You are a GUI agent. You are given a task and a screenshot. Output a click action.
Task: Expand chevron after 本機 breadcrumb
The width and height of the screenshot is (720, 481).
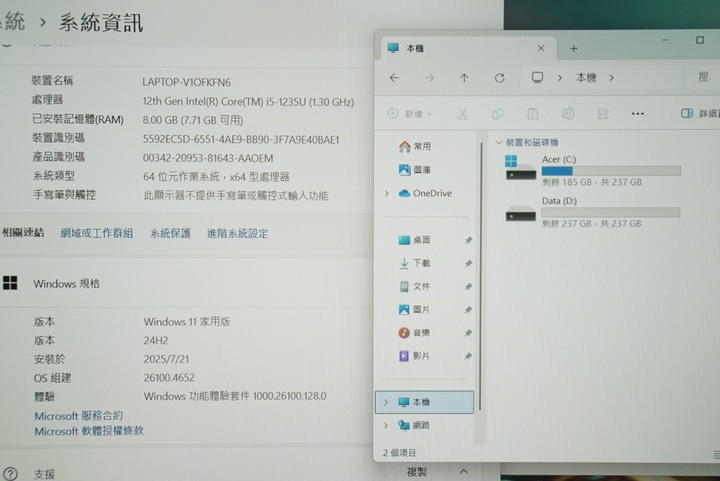pyautogui.click(x=612, y=78)
